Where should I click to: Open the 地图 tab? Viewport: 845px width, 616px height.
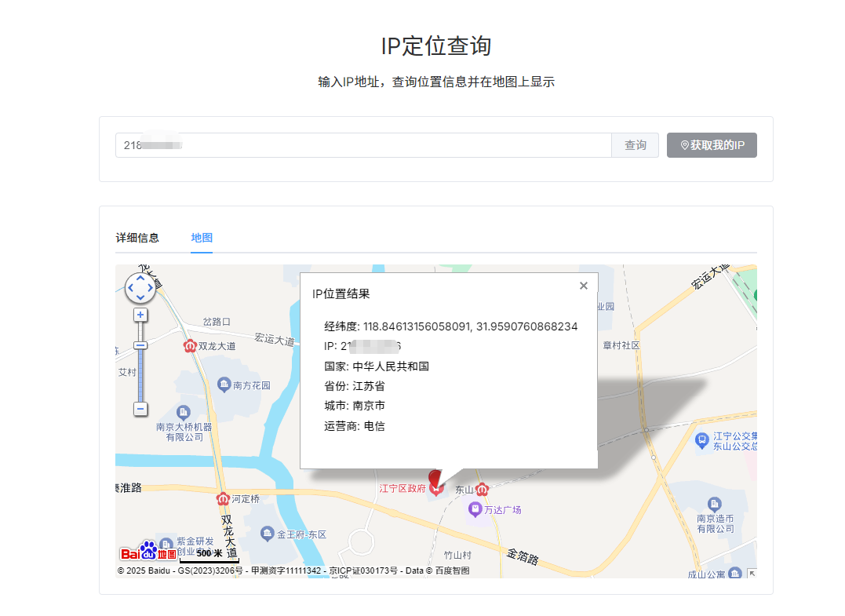(202, 238)
